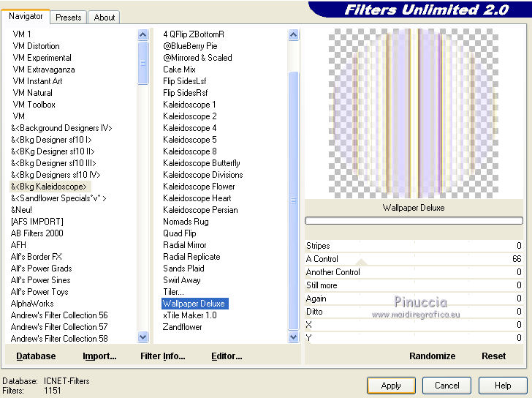Select Cake Mix filter

pos(179,70)
